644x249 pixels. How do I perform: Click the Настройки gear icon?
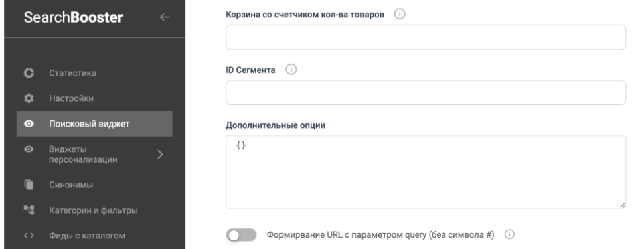point(29,98)
